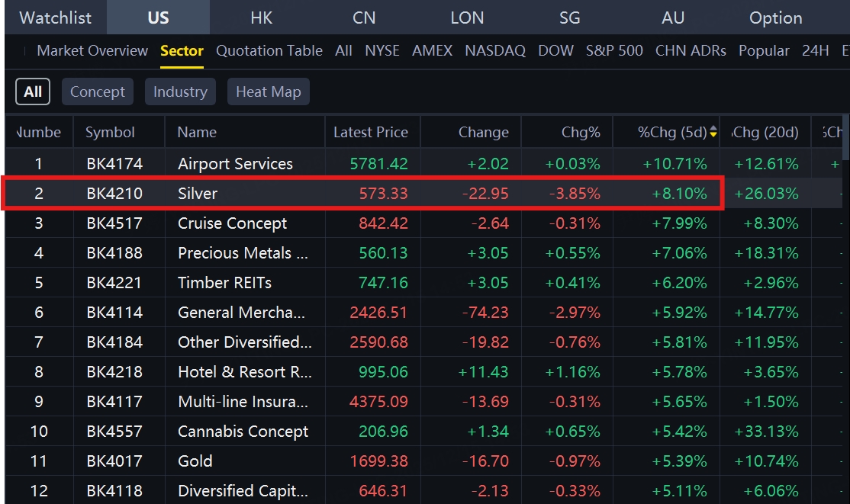Select the Industry filter button
The image size is (850, 504).
180,91
